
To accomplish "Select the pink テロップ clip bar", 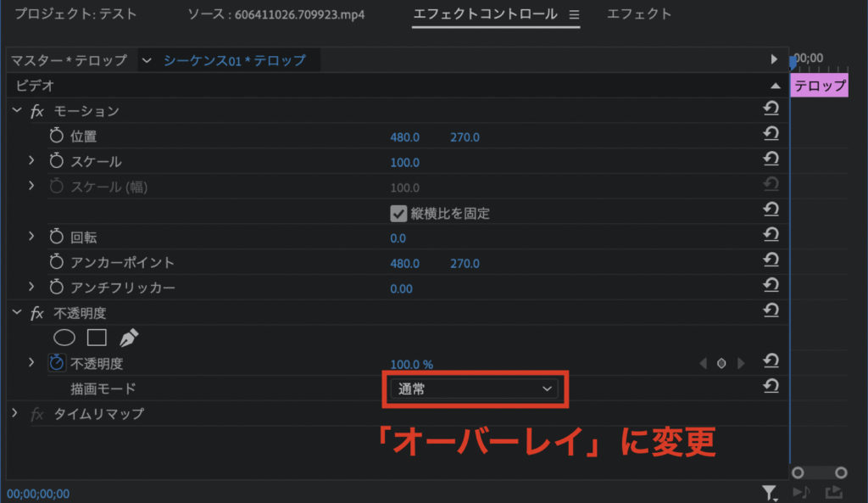I will coord(819,86).
